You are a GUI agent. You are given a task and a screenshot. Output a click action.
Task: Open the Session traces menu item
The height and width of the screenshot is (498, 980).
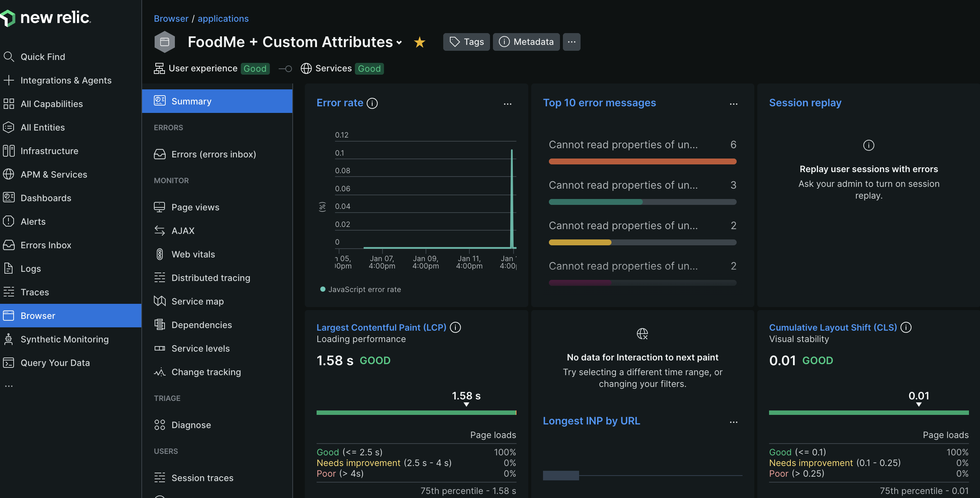217,478
